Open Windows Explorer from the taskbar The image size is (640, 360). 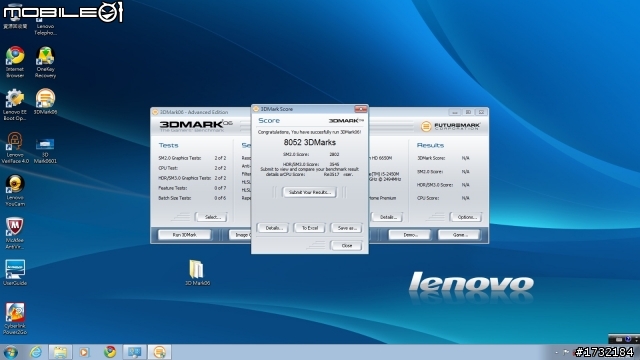60,352
